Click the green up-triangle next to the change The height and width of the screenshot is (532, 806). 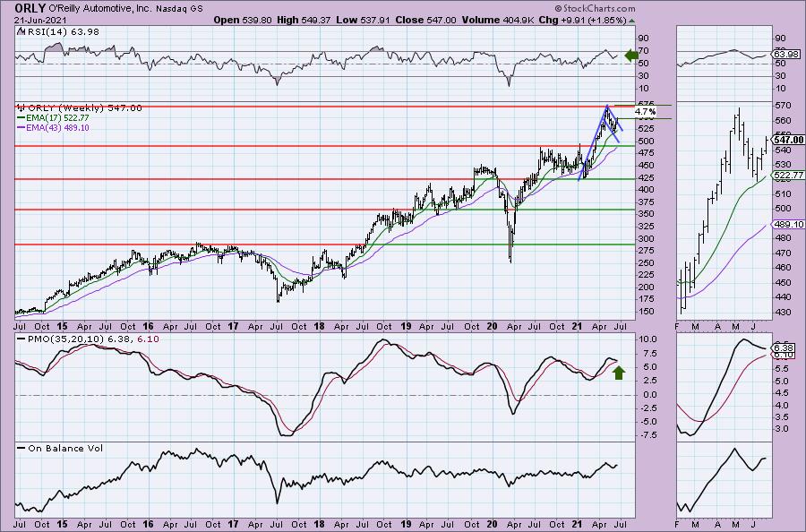click(631, 21)
